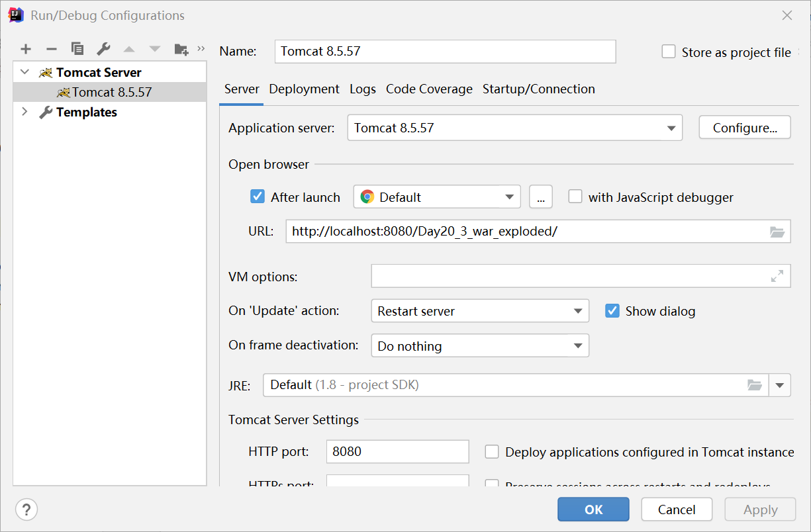Create new folder icon in toolbar
The width and height of the screenshot is (811, 532).
pos(181,49)
